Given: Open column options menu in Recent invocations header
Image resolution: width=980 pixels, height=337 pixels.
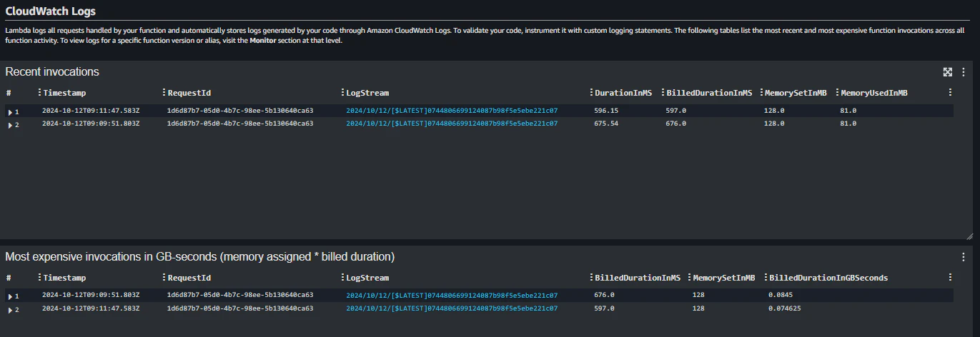Looking at the screenshot, I should point(950,93).
